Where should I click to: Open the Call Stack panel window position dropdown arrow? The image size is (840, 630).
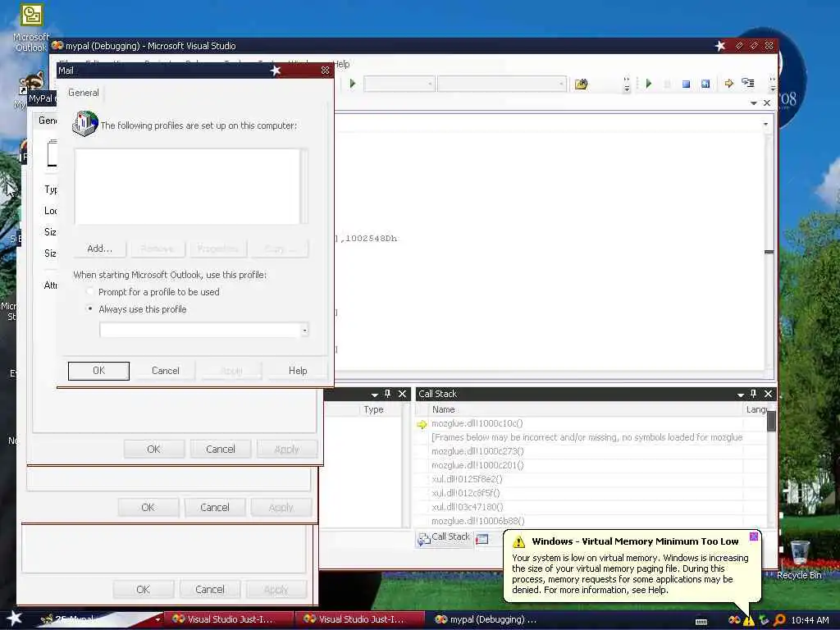tap(741, 395)
